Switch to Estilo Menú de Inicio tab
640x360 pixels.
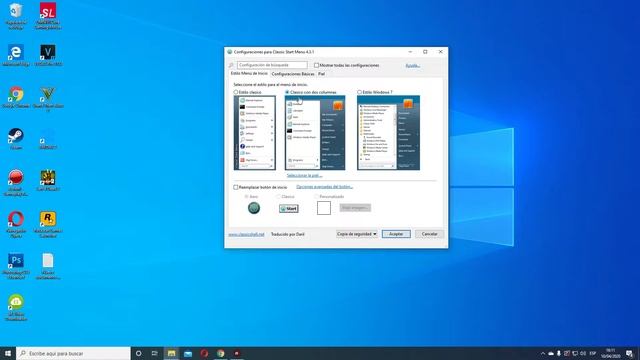tap(249, 73)
